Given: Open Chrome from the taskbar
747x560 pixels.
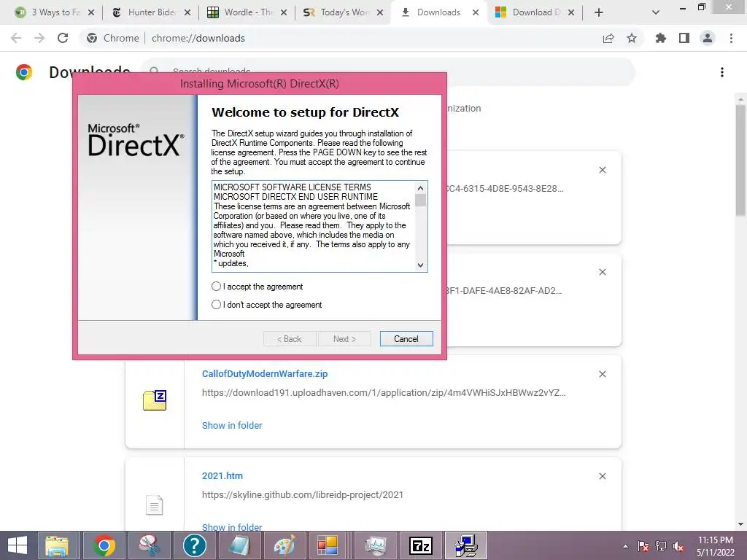Looking at the screenshot, I should (104, 545).
